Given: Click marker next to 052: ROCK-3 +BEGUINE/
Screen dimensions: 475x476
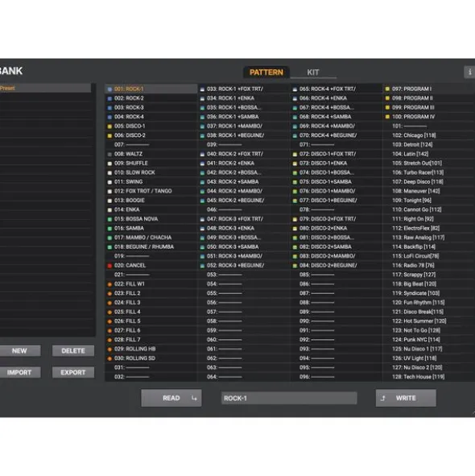Looking at the screenshot, I should (x=202, y=266).
